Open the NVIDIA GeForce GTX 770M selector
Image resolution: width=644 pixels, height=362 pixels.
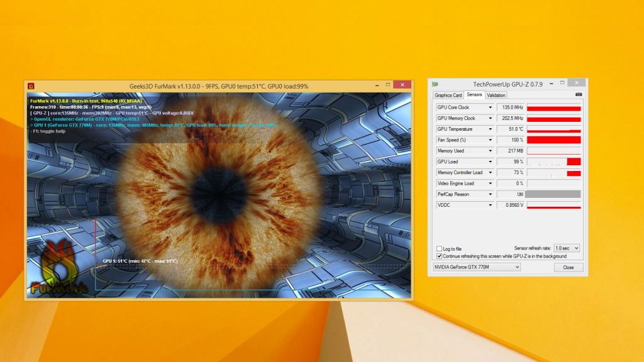pos(477,267)
